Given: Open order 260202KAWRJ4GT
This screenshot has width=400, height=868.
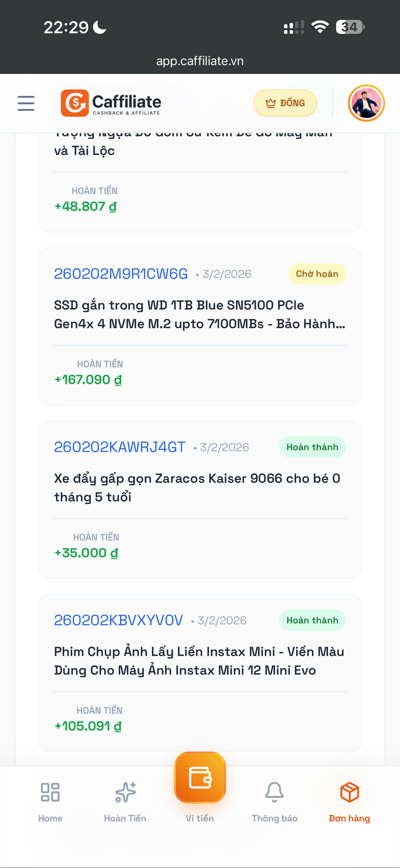Looking at the screenshot, I should [x=119, y=447].
